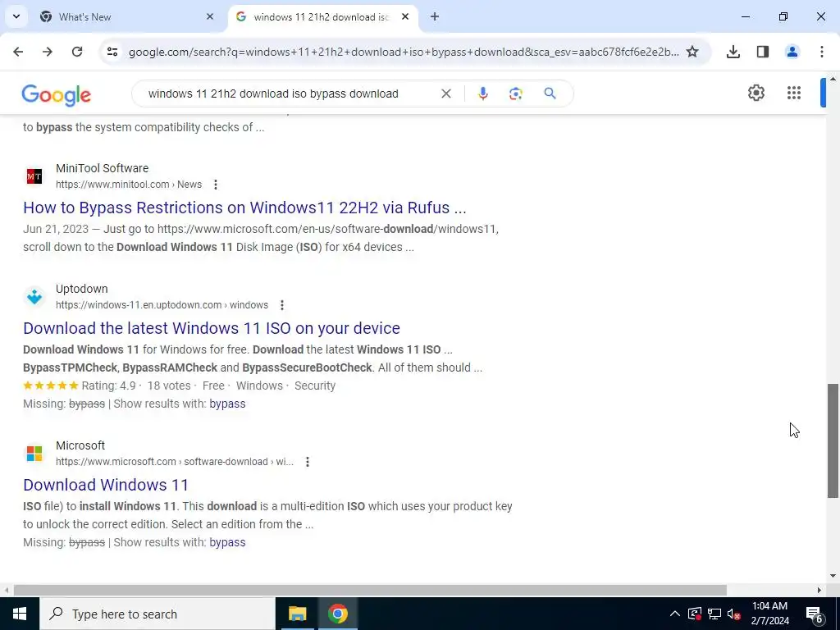Open Chrome three-dot menu
Screen dimensions: 840x630
pyautogui.click(x=822, y=52)
